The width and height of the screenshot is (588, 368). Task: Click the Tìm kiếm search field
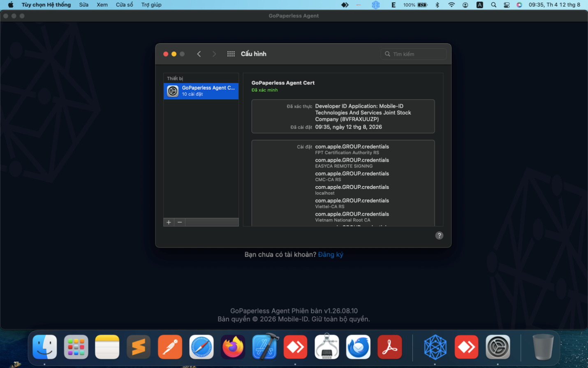point(414,54)
